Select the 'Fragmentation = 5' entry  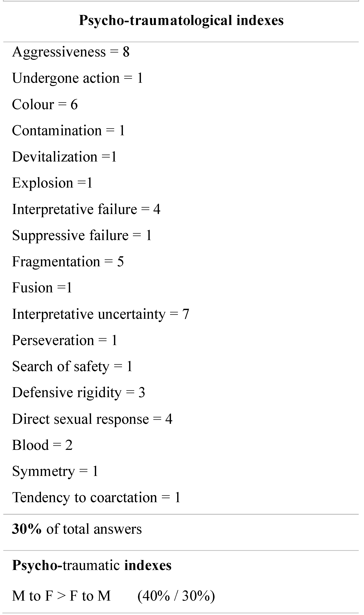pos(68,261)
